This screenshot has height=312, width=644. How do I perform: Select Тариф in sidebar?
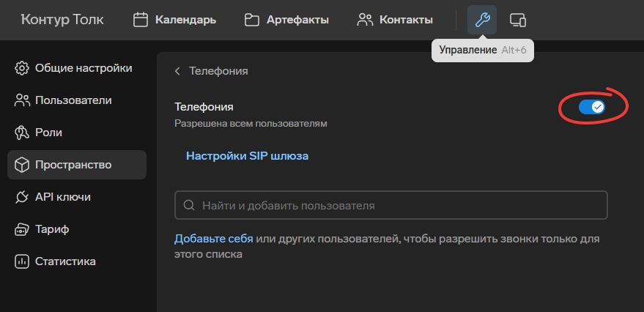click(77, 229)
